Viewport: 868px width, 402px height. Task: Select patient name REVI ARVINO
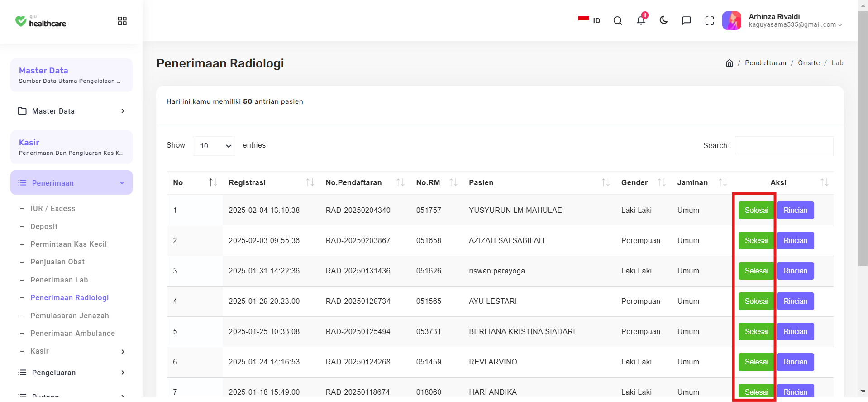pos(493,362)
